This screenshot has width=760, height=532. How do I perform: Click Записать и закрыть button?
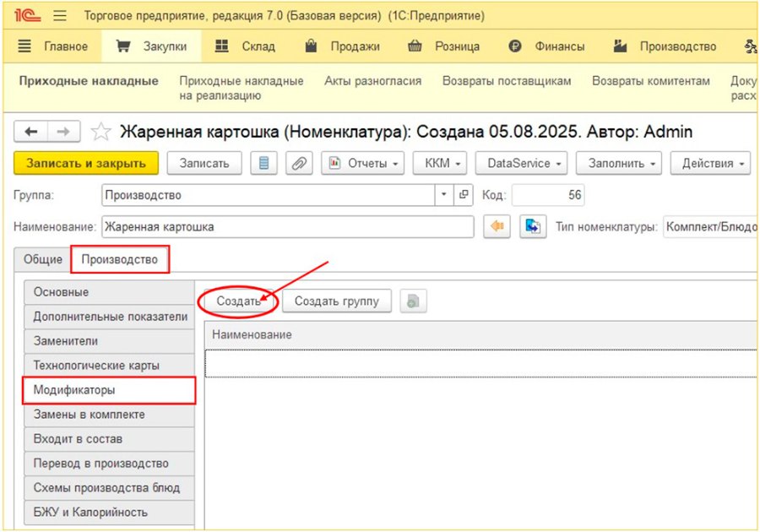[x=86, y=163]
